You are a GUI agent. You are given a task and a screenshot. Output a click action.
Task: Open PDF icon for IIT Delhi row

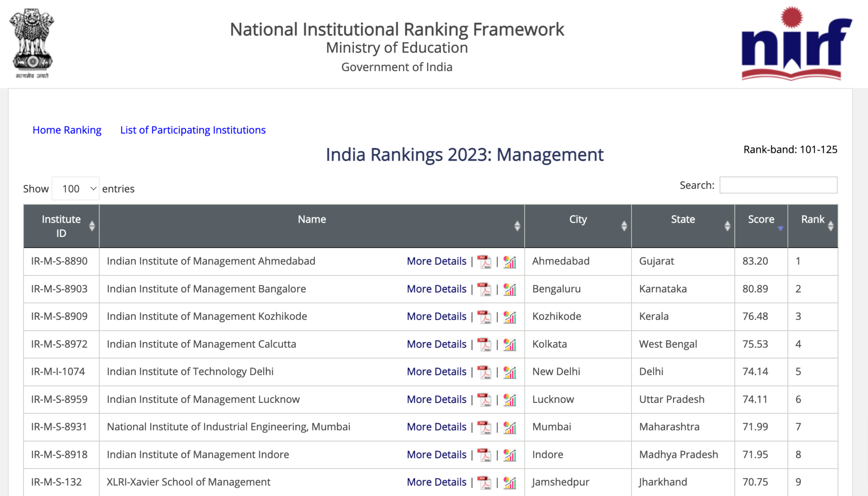click(x=484, y=372)
